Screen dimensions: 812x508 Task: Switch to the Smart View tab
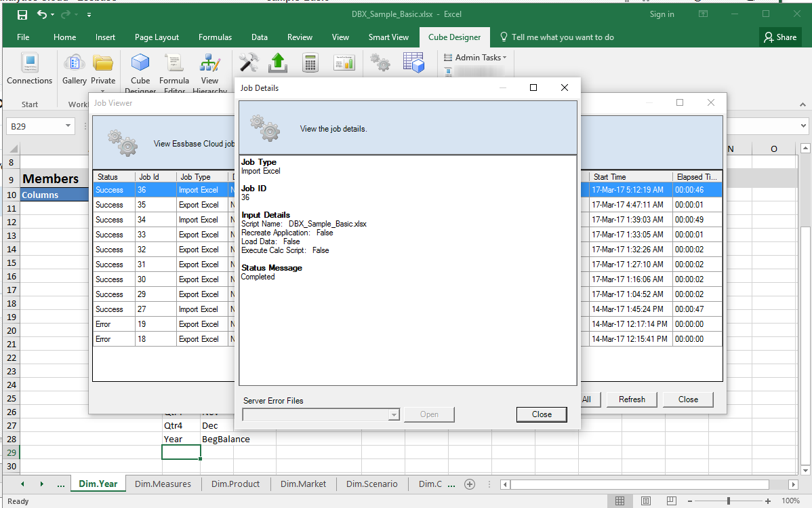tap(388, 37)
